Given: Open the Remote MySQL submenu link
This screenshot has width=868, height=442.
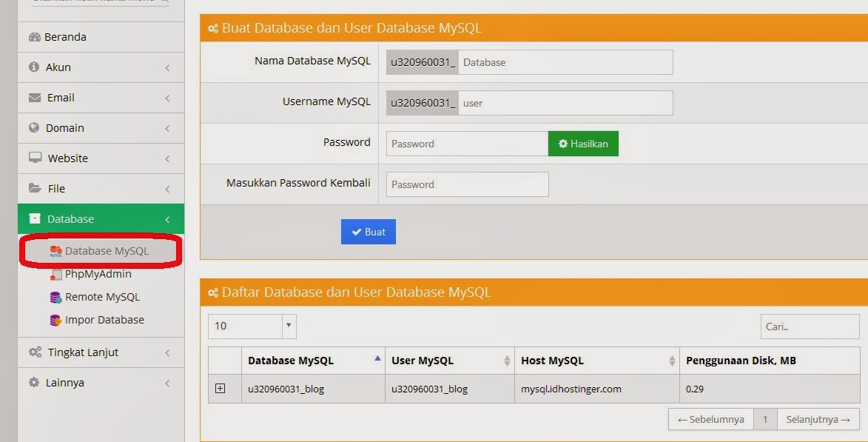Looking at the screenshot, I should pyautogui.click(x=102, y=297).
